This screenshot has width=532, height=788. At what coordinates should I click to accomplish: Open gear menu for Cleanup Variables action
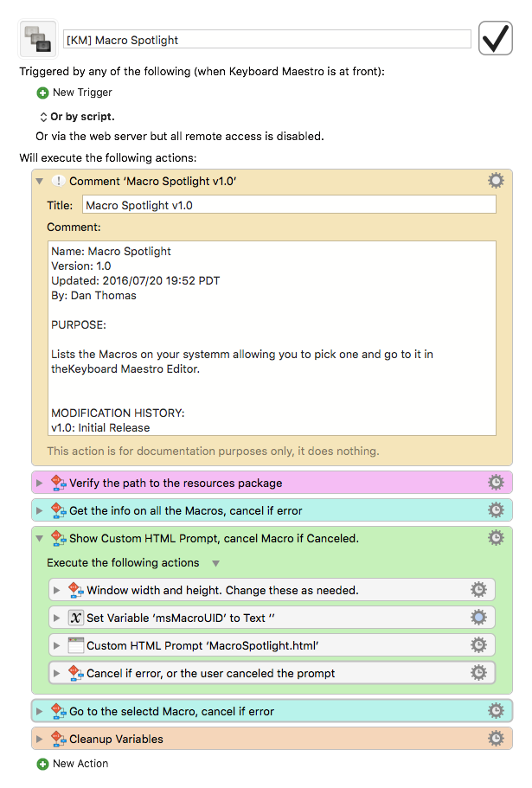pos(496,738)
